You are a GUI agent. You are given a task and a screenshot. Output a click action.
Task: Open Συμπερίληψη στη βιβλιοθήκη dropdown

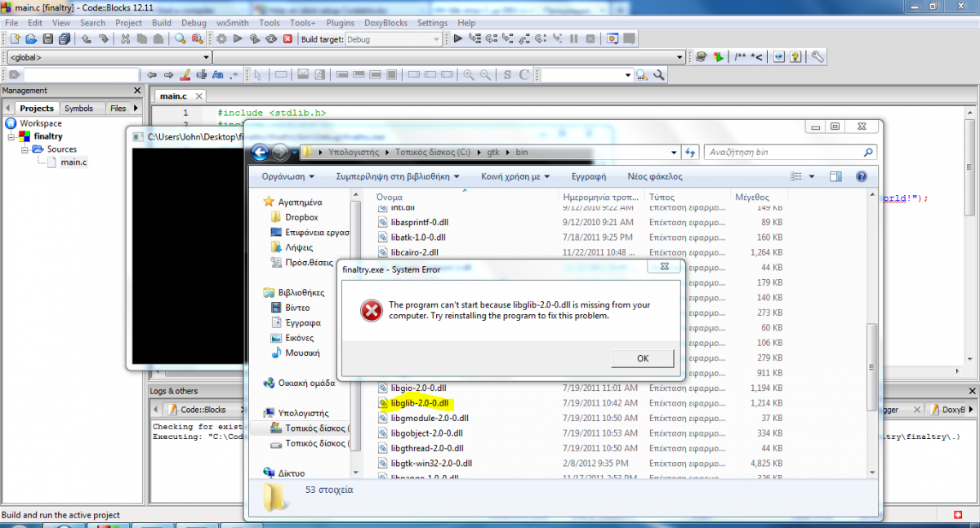click(398, 176)
